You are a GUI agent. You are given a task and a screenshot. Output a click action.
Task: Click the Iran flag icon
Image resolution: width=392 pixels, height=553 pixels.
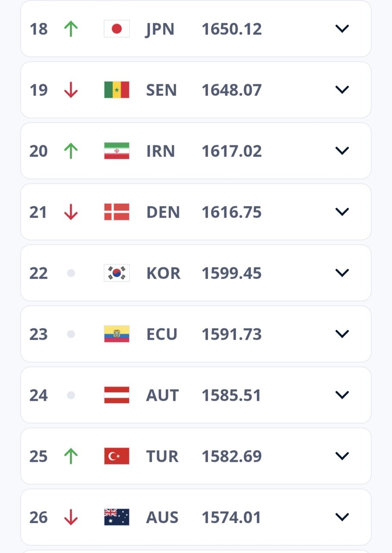click(x=116, y=151)
